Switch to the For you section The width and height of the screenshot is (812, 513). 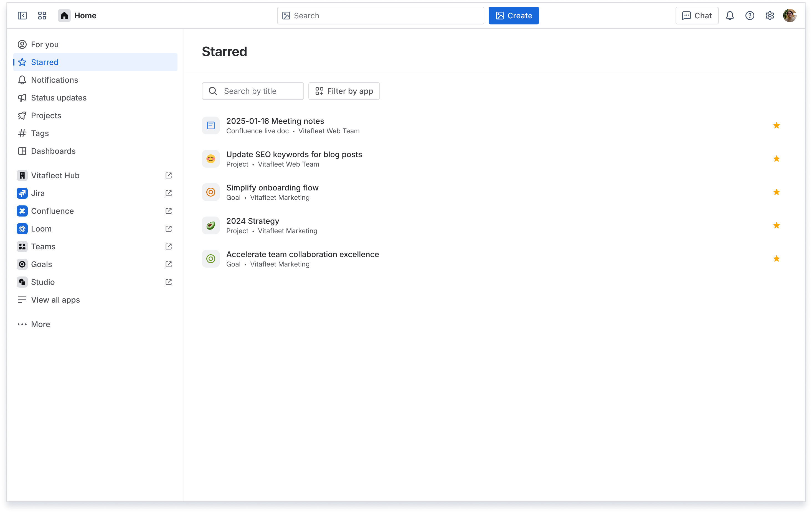pyautogui.click(x=45, y=44)
